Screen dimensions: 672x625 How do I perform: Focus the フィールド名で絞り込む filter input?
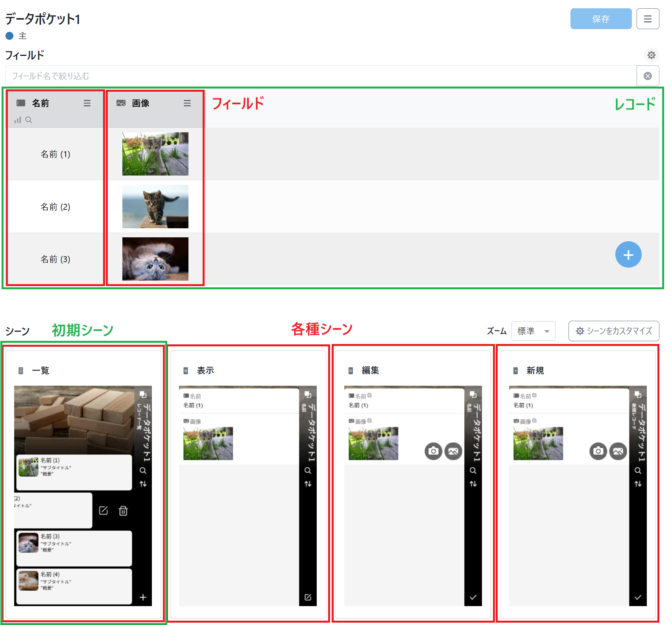tap(320, 76)
